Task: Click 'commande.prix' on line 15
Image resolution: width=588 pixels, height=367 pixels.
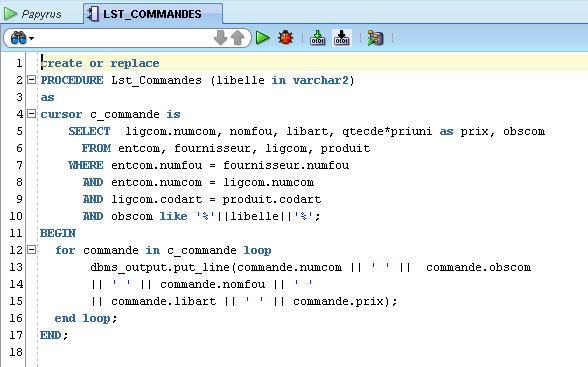Action: pyautogui.click(x=338, y=301)
